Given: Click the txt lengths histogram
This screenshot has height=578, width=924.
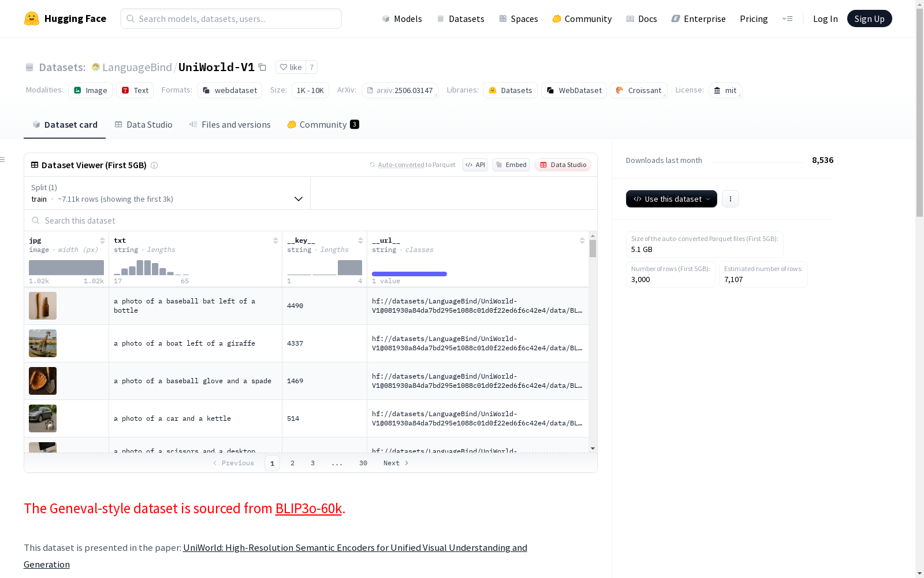Looking at the screenshot, I should [151, 268].
